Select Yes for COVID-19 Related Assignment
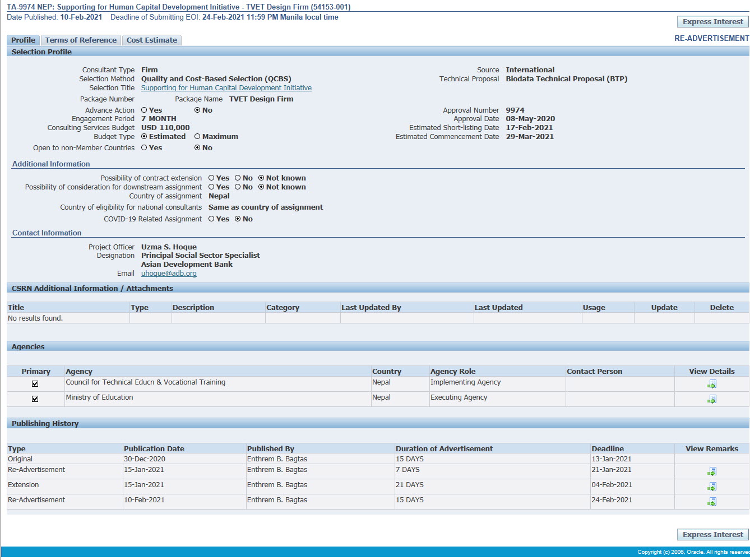Image resolution: width=750 pixels, height=560 pixels. (211, 219)
